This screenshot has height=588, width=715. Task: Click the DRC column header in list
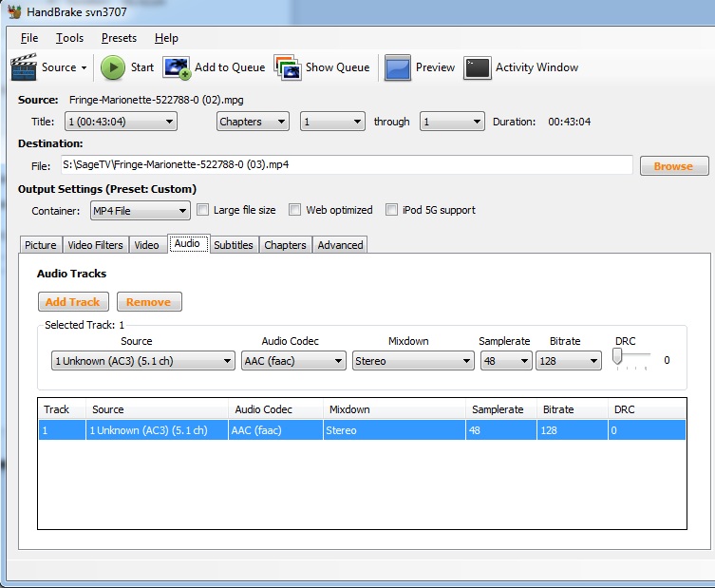pos(647,409)
